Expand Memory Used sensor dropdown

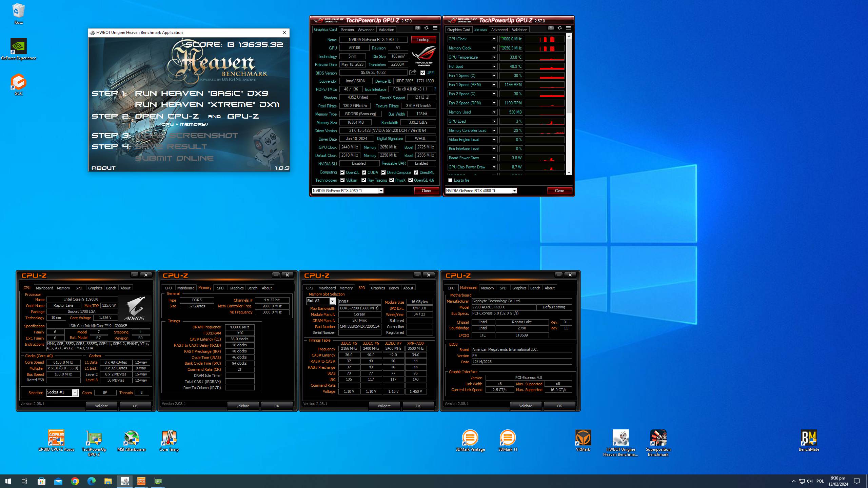pyautogui.click(x=494, y=112)
